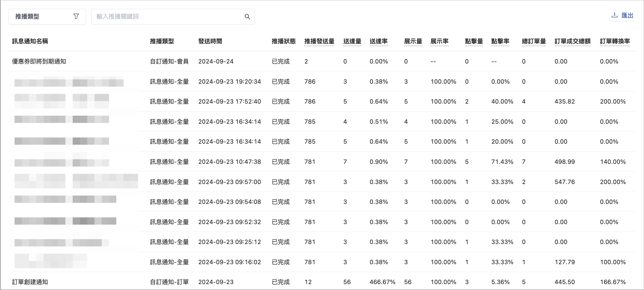This screenshot has width=644, height=290.
Task: Select the row sent at 2024-09-23 10:47:38
Action: 322,162
